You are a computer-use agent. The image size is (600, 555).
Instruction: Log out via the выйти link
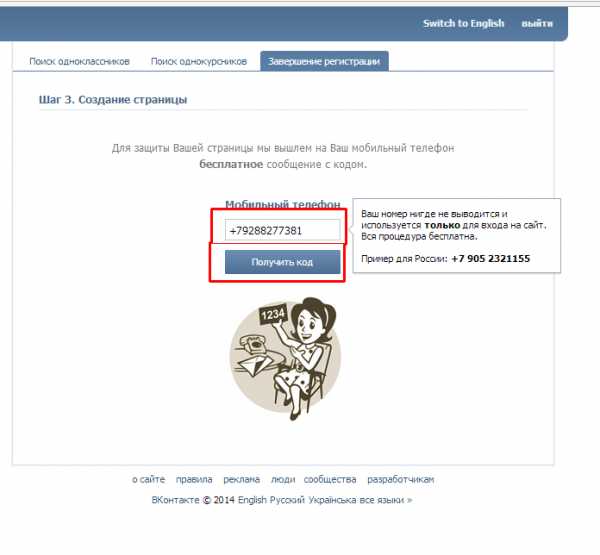[x=537, y=23]
